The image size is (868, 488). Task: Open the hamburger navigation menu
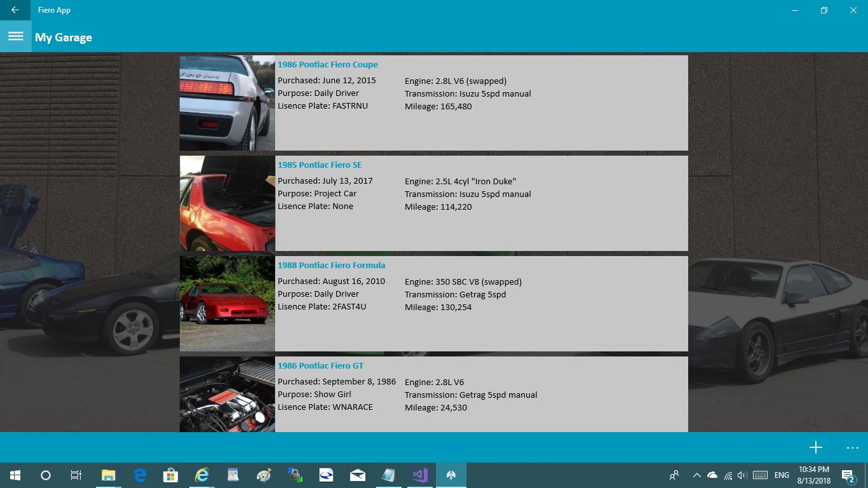15,36
